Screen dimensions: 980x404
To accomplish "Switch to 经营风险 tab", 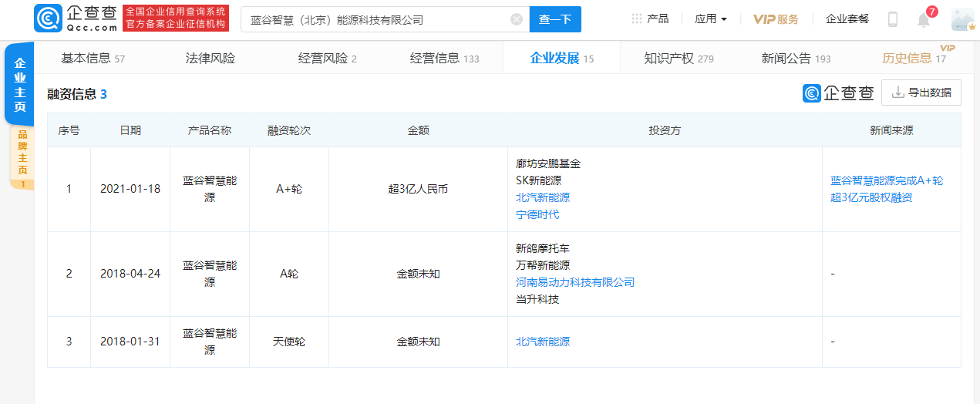I will [327, 58].
